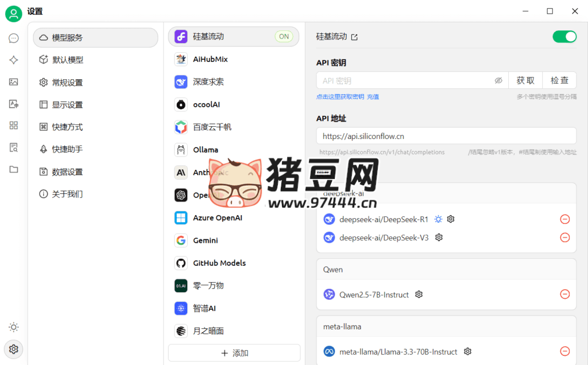
Task: Remove the Qwen2.5-7B-Instruct model
Action: (x=565, y=294)
